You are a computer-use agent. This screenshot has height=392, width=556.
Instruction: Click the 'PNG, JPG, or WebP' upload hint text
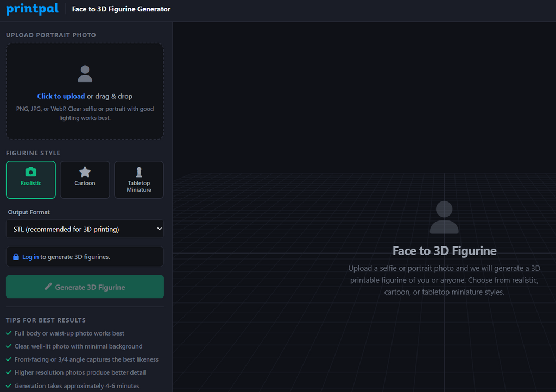point(85,113)
